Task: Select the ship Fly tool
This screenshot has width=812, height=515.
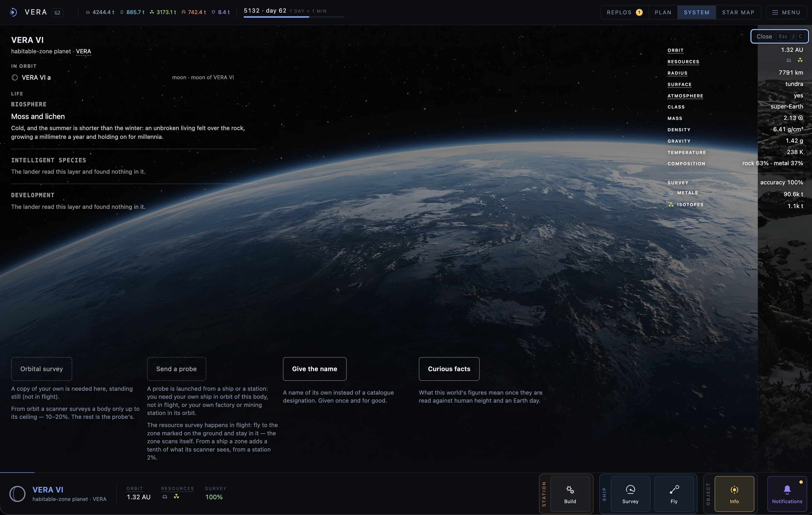Action: (x=674, y=494)
